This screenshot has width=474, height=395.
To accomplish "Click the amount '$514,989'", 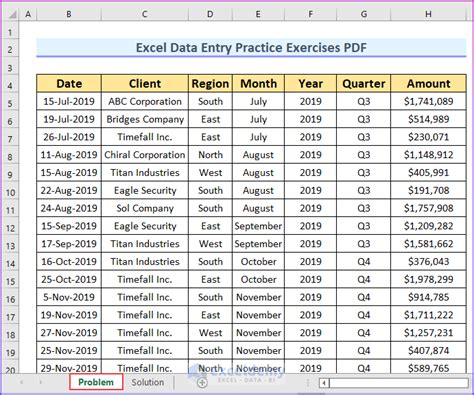I will click(x=428, y=119).
